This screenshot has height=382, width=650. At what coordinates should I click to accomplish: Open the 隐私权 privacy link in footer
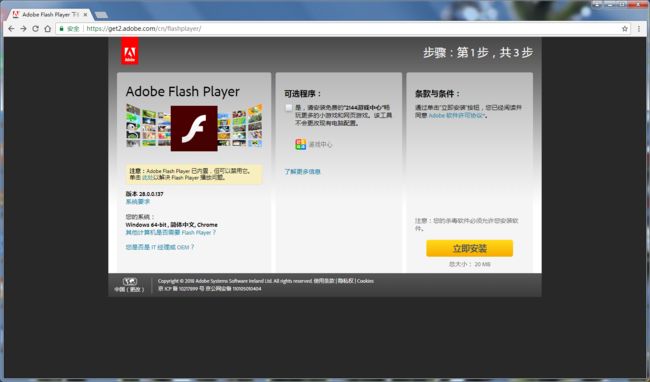coord(345,281)
